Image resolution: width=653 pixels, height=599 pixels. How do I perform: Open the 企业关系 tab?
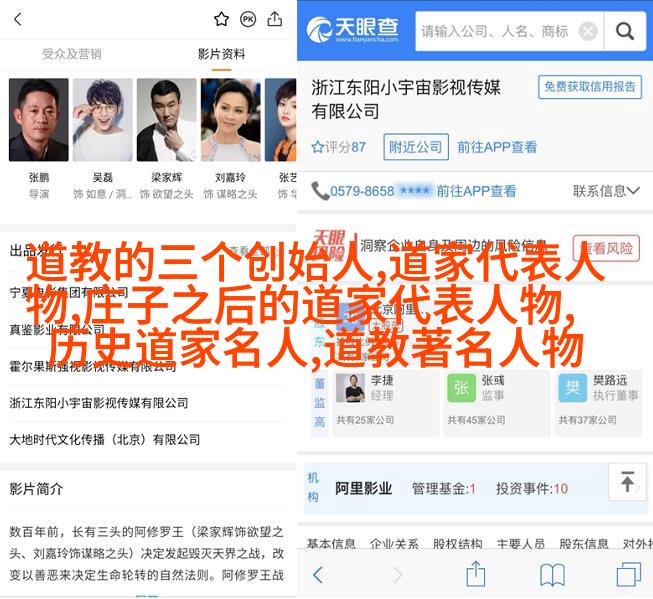(394, 543)
